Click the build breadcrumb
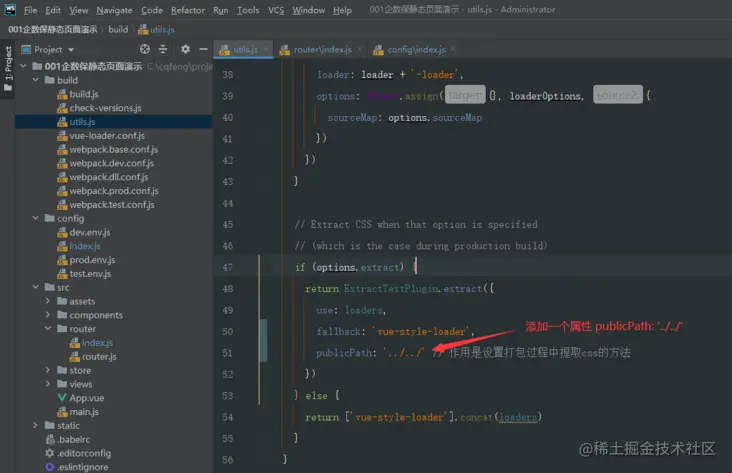Viewport: 732px width, 473px height. pos(118,29)
